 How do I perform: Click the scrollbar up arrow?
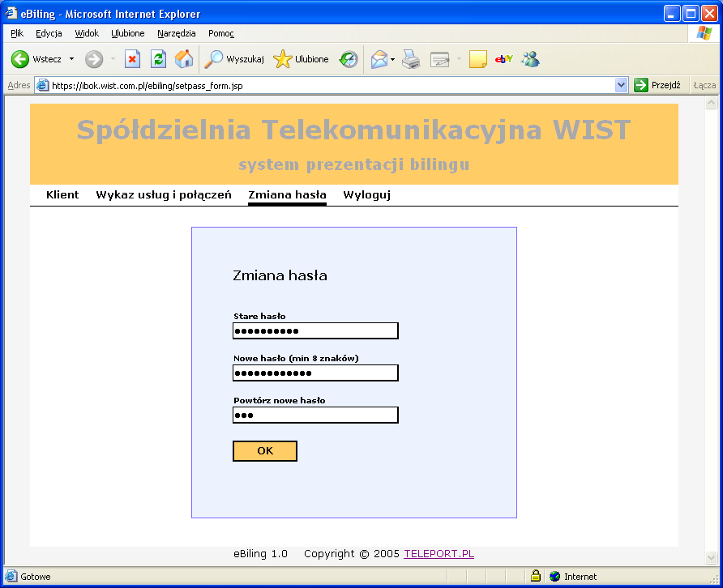click(x=712, y=103)
